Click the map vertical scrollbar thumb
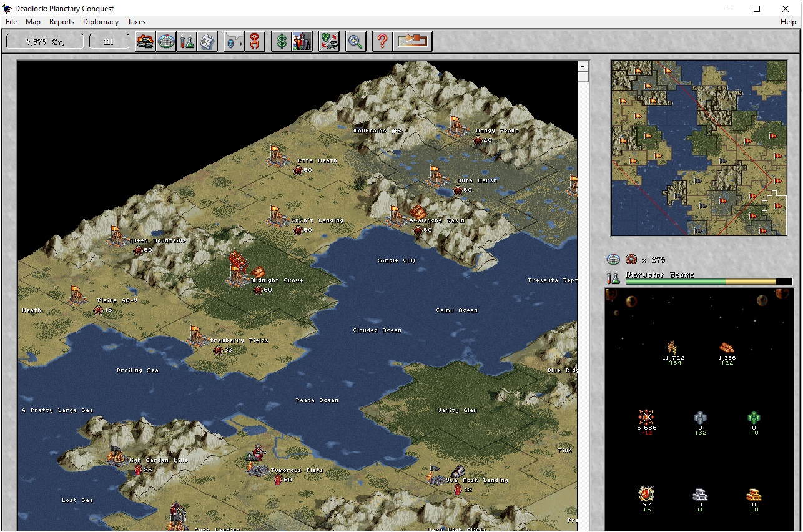This screenshot has height=532, width=803. 583,77
